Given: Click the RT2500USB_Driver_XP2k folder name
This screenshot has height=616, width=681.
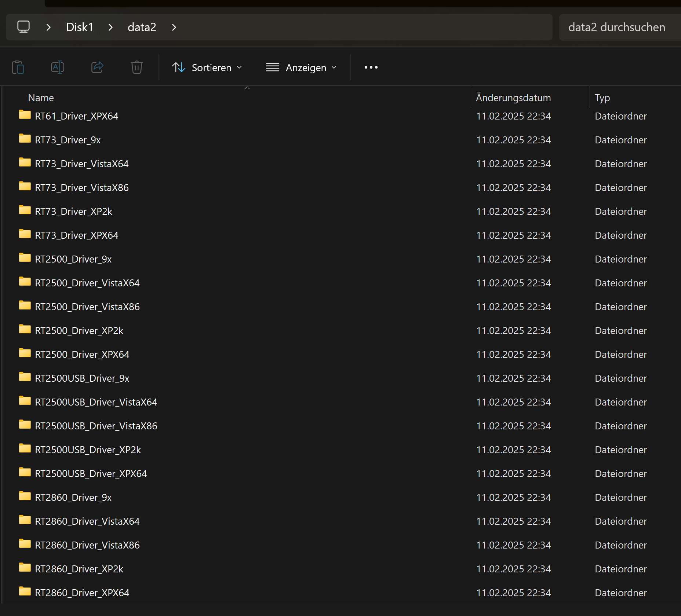Looking at the screenshot, I should coord(88,450).
